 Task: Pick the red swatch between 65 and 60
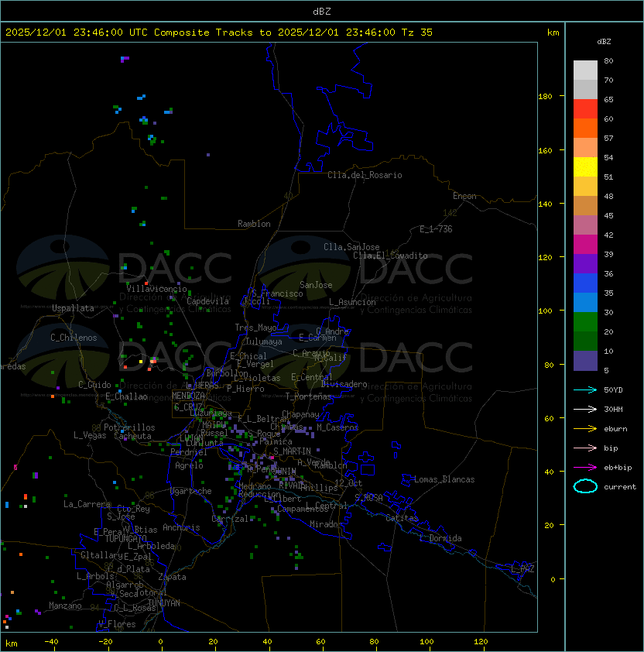coord(585,109)
